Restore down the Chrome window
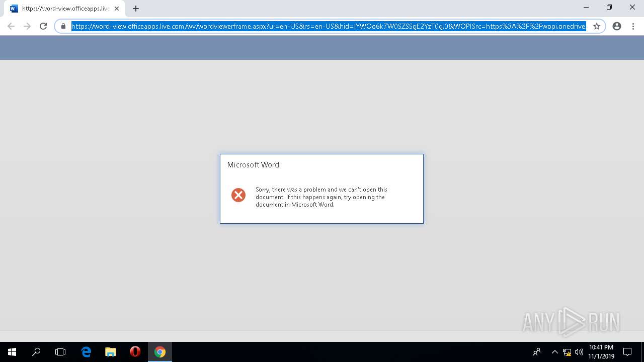Screen dimensions: 644x362 pos(609,8)
